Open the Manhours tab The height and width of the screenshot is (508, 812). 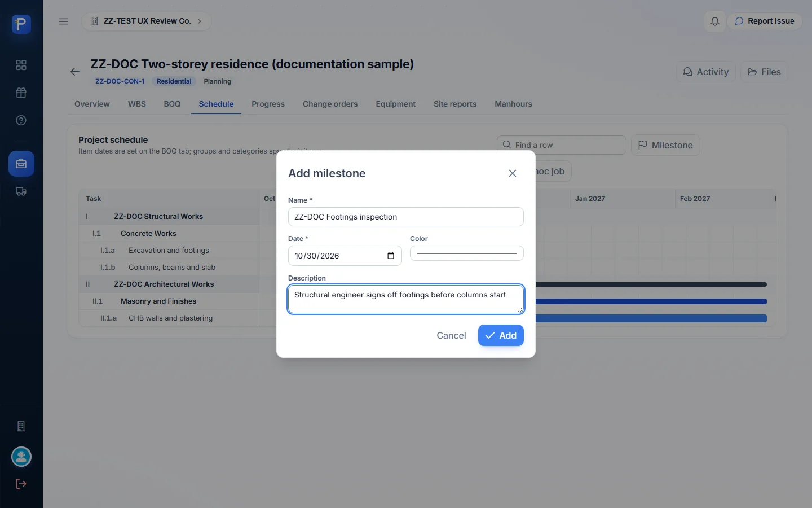click(513, 104)
